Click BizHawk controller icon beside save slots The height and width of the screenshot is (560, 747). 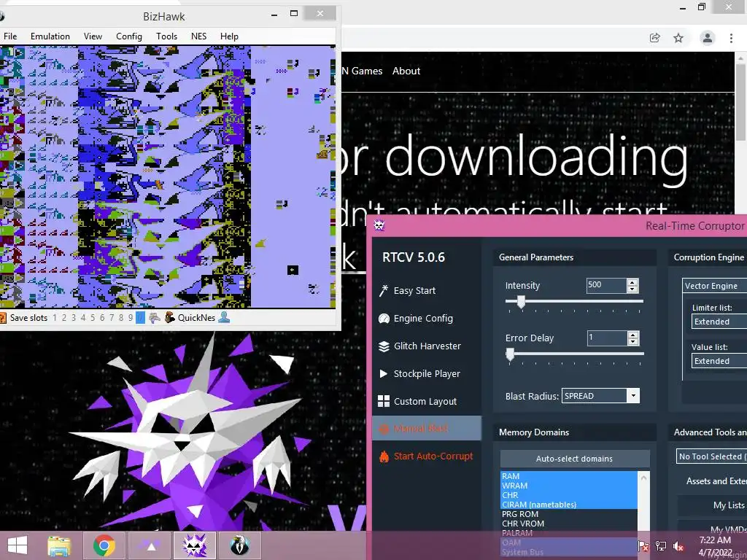154,318
